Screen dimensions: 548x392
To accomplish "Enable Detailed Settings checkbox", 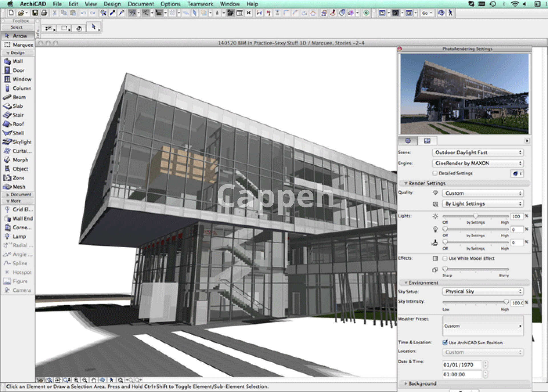I will coord(435,173).
